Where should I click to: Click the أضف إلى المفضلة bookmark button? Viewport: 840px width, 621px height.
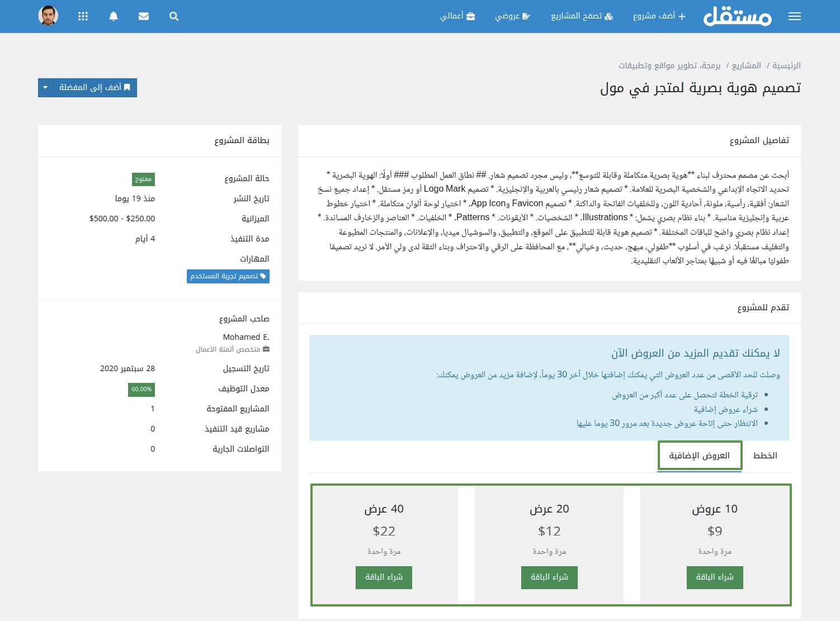pyautogui.click(x=95, y=88)
